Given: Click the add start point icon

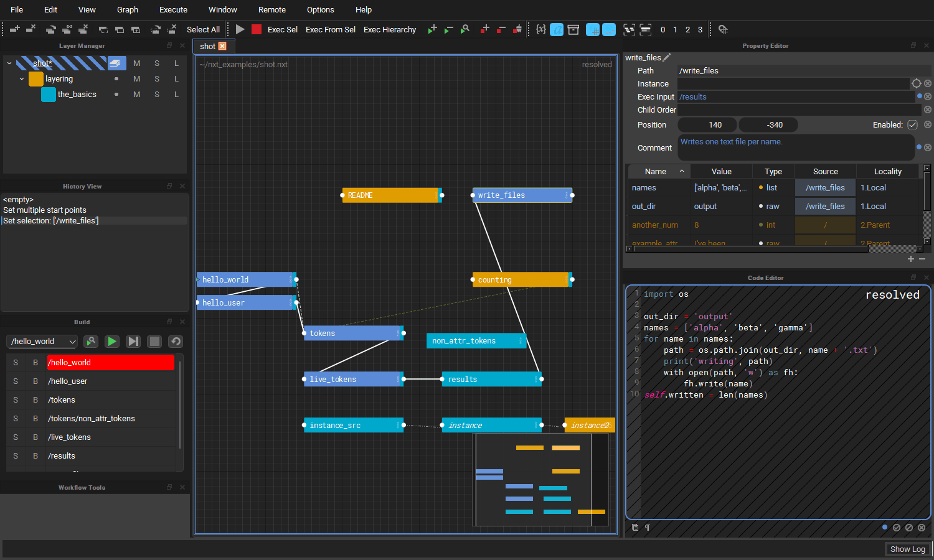Looking at the screenshot, I should pyautogui.click(x=432, y=29).
